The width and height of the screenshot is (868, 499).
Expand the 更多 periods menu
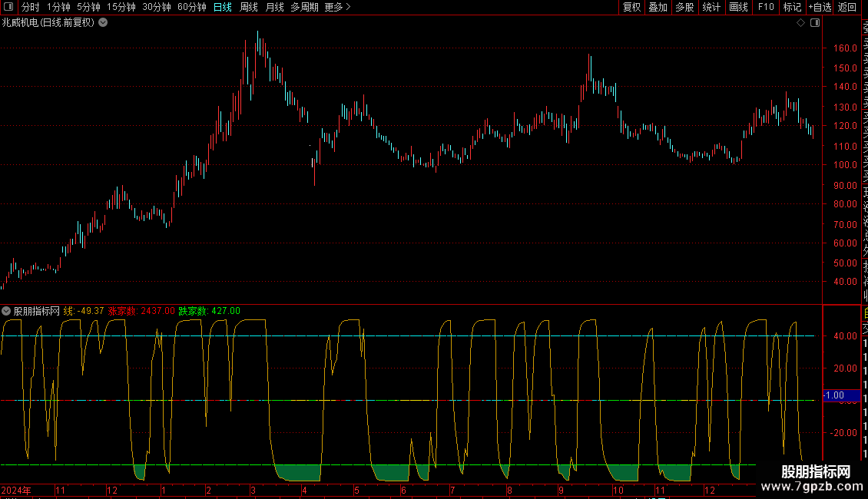[337, 7]
